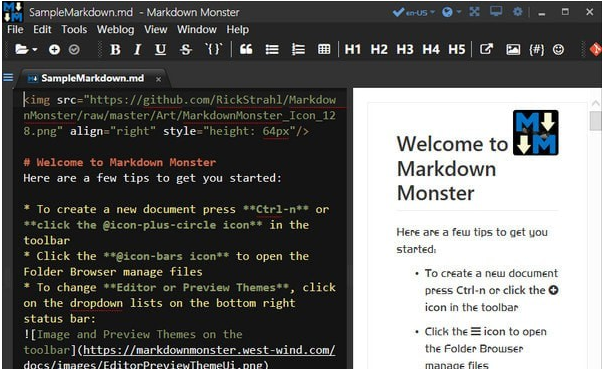
Task: Toggle the folder browser sidebar hamburger icon
Action: tap(8, 78)
